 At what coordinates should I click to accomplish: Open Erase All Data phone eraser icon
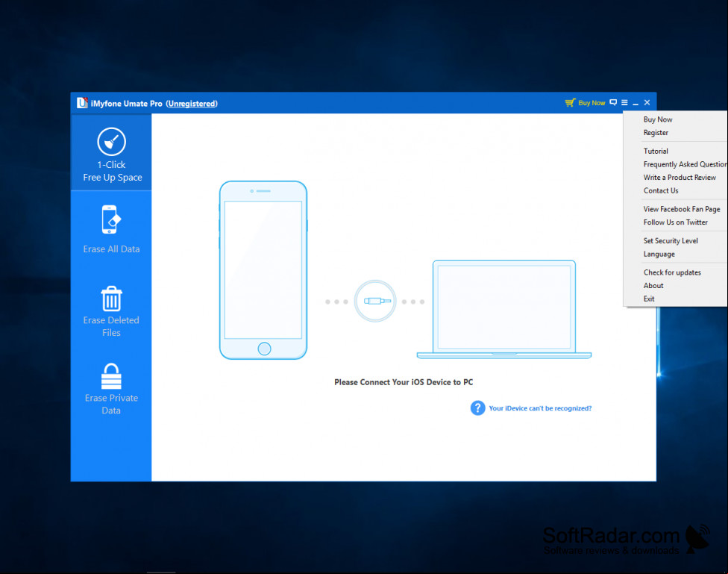tap(111, 219)
